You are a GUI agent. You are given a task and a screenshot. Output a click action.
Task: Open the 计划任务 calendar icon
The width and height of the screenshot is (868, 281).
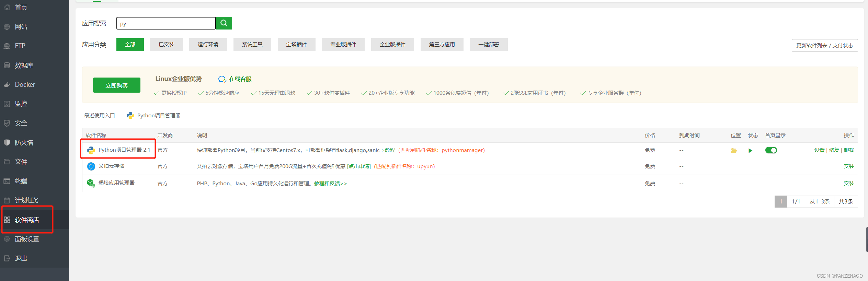(7, 200)
